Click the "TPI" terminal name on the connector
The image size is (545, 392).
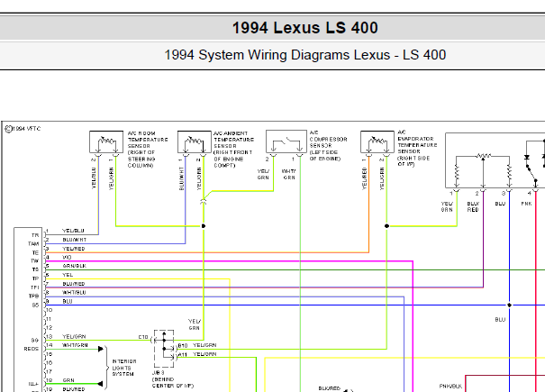[35, 287]
